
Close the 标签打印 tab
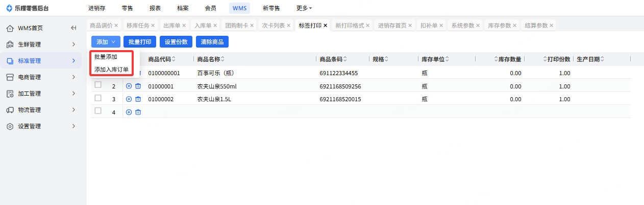click(x=326, y=25)
